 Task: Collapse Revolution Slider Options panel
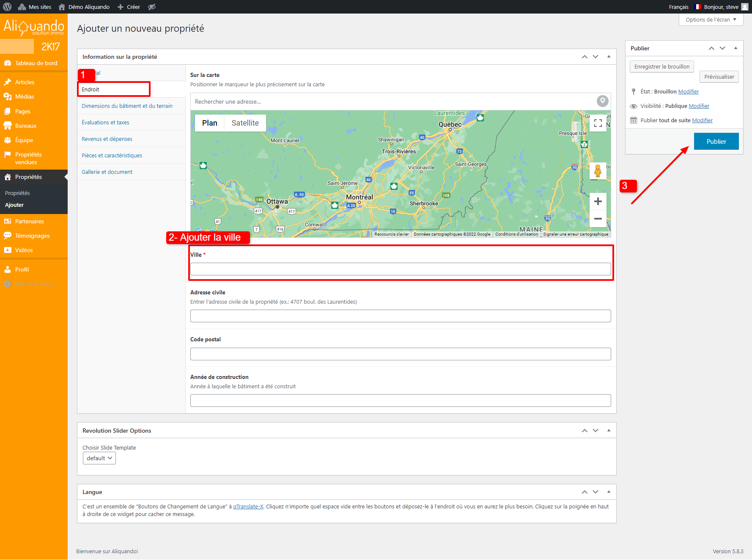[609, 431]
